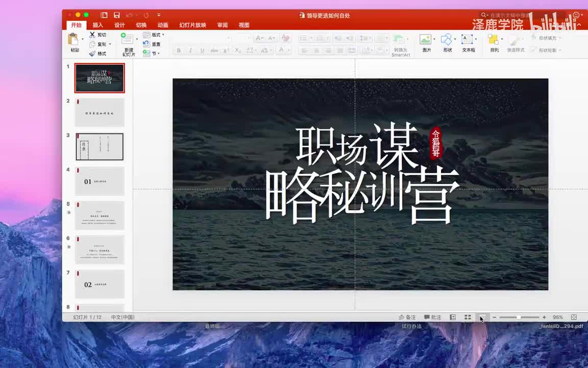Click the Arrange (排列) icon

tap(493, 39)
